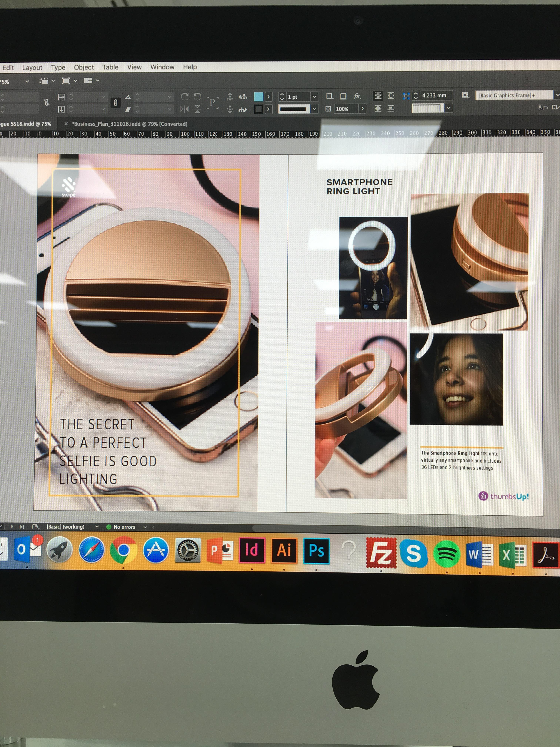The width and height of the screenshot is (560, 747).
Task: Expand the opacity slider arrow
Action: pos(363,109)
